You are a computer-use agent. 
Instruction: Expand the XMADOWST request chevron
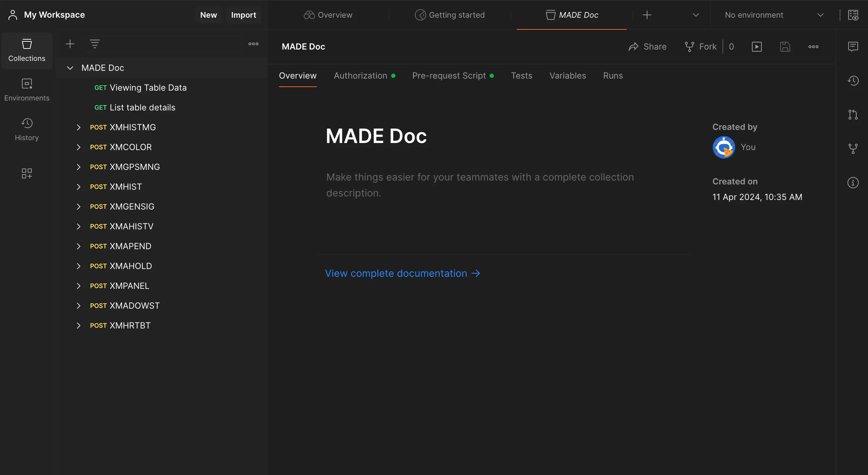click(79, 306)
